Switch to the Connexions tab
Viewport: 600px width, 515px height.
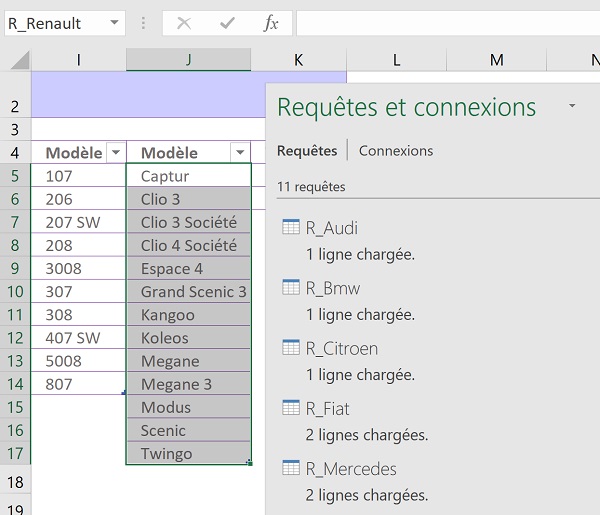pos(396,151)
